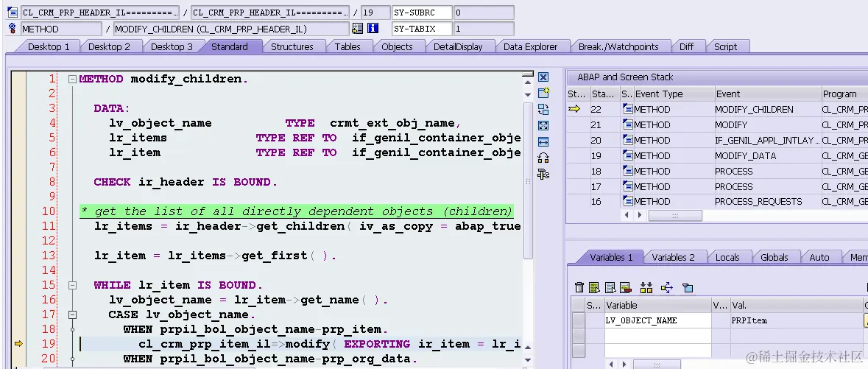Open the Diff tab

pos(686,46)
